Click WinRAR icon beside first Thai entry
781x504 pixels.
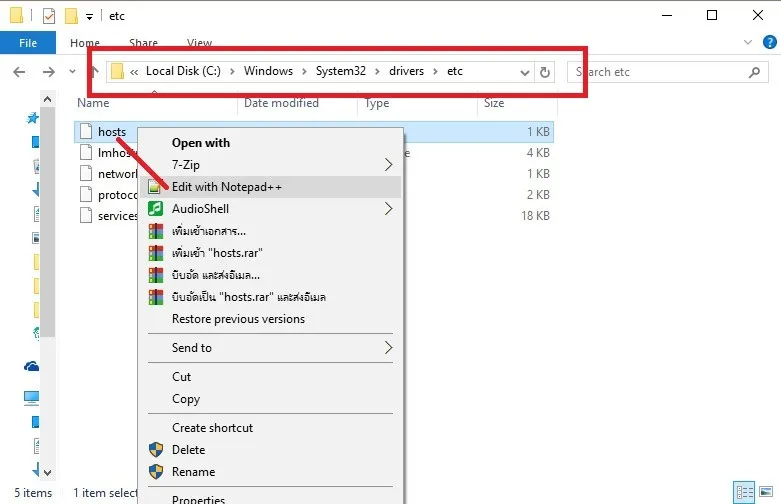(156, 231)
